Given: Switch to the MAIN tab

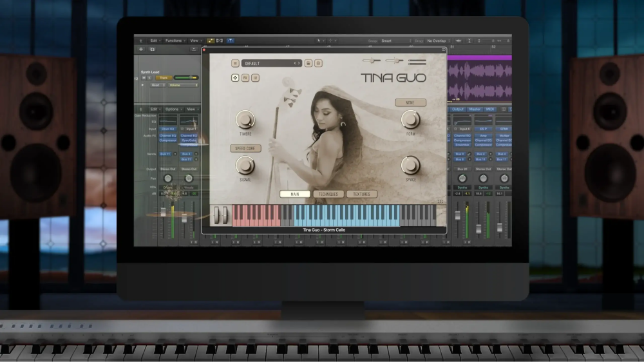Looking at the screenshot, I should (x=295, y=194).
